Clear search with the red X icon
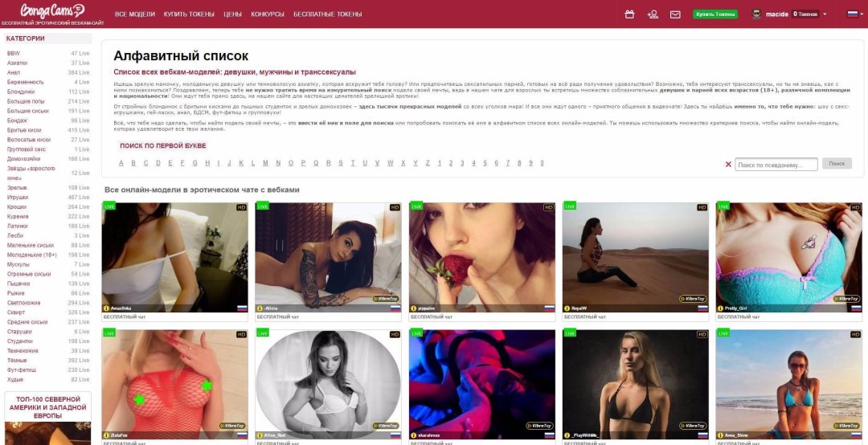Viewport: 868px width, 445px height. (x=728, y=165)
